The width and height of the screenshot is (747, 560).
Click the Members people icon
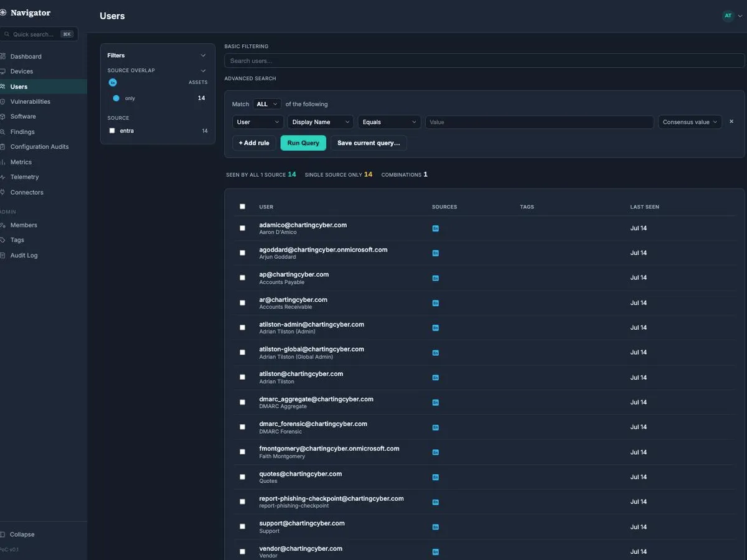2,225
